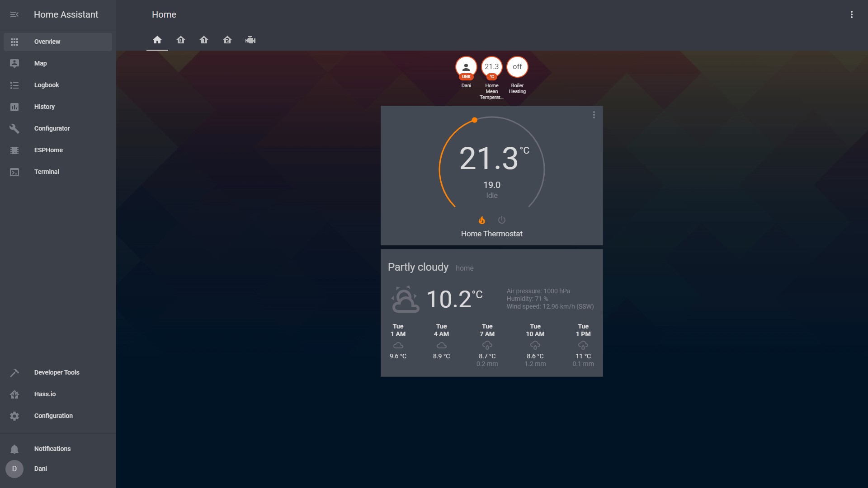868x488 pixels.
Task: Click the thermostat target temperature slider handle
Action: 475,120
